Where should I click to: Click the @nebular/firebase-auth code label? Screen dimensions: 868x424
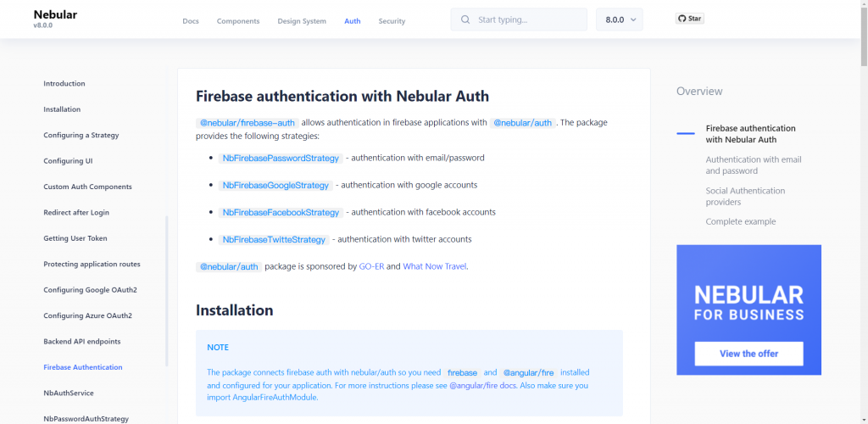click(x=248, y=123)
